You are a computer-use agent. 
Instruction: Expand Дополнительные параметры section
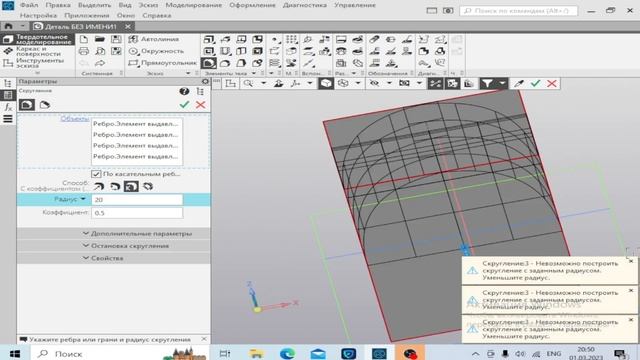[113, 233]
